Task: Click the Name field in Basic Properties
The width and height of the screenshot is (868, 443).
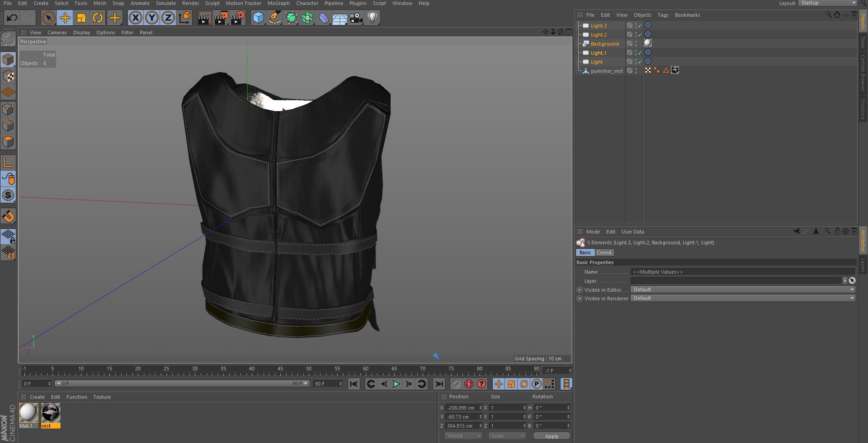Action: coord(743,272)
